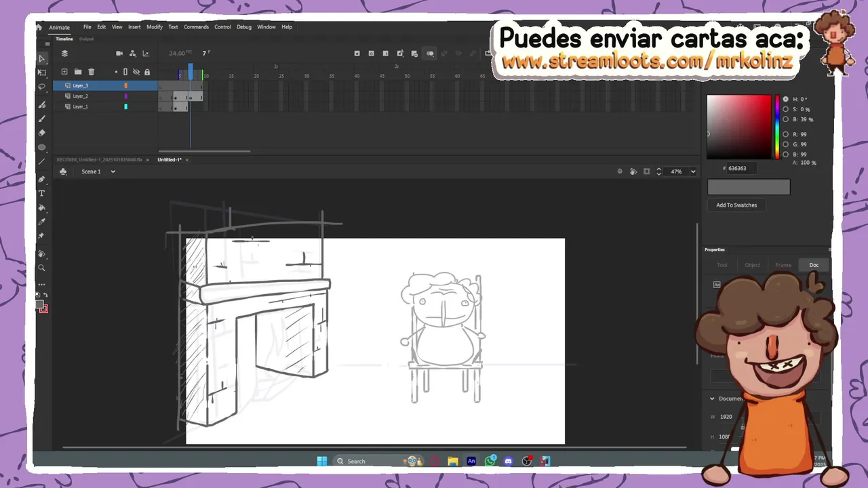Select the Classic Brush tool
The image size is (868, 488).
coord(42,119)
